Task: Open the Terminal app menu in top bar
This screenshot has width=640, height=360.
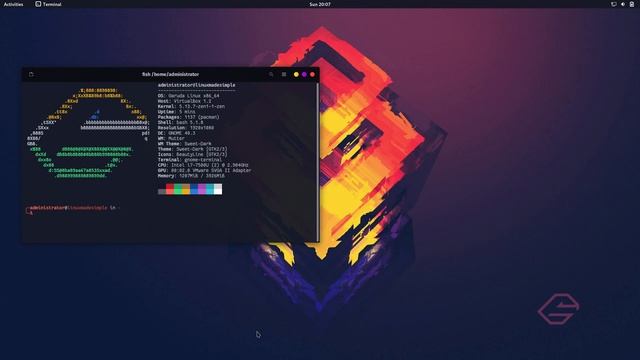Action: point(48,4)
